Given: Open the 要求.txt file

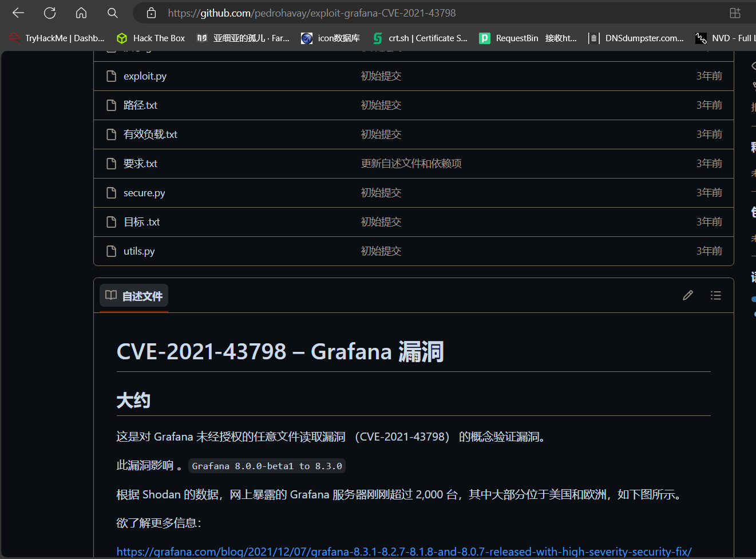Looking at the screenshot, I should click(140, 164).
